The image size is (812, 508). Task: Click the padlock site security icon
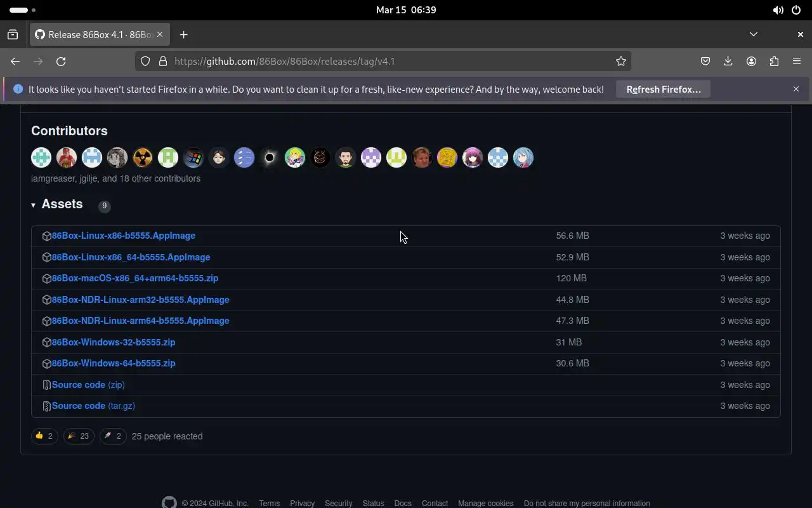162,61
